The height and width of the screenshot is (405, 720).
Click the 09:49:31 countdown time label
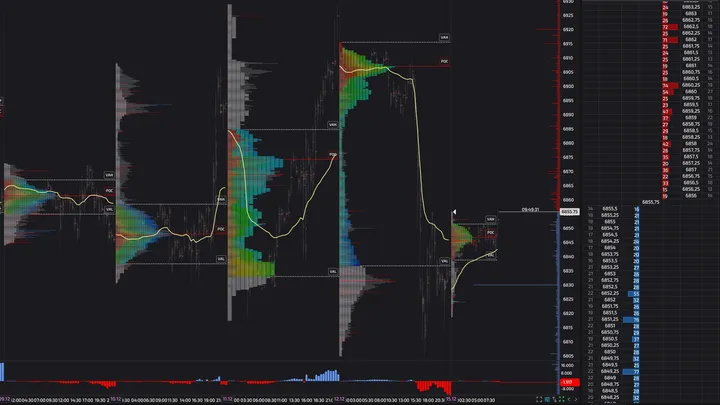point(535,210)
